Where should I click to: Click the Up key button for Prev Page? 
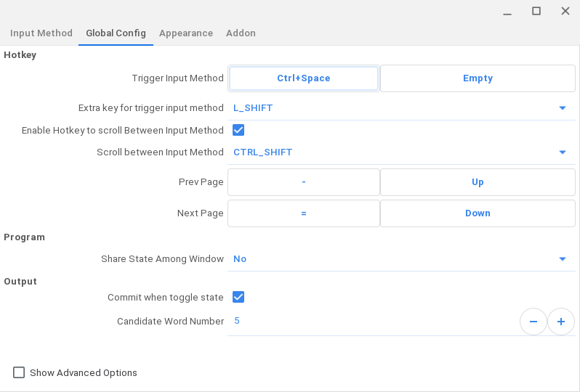478,182
